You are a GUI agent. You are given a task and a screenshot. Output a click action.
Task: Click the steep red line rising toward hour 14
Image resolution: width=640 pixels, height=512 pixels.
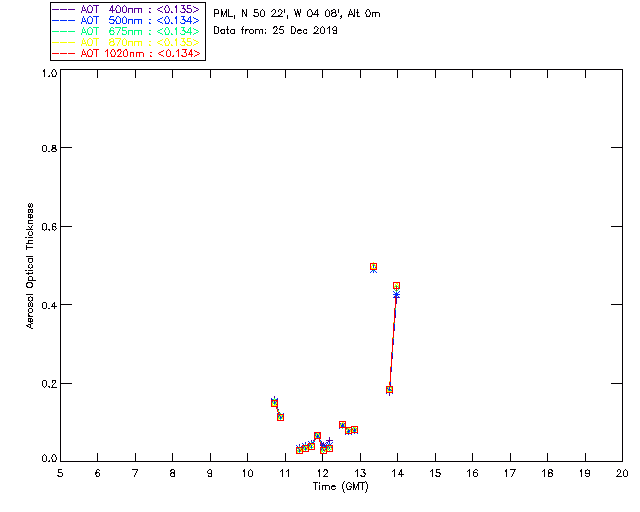tap(393, 339)
